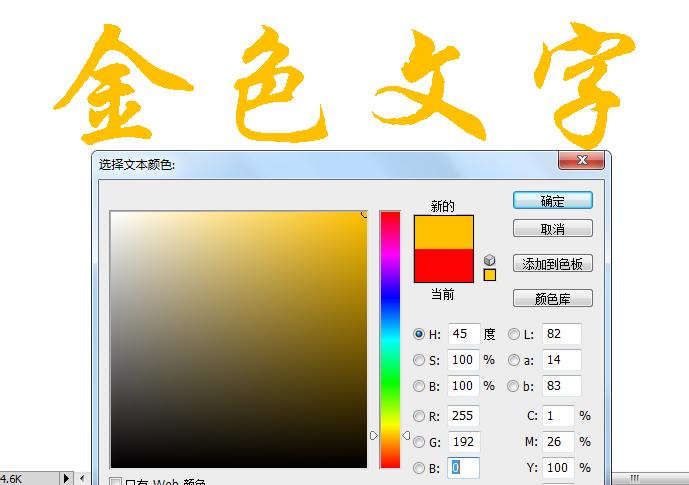Click the R value field showing 255
Viewport: 689px width, 485px height.
[464, 416]
